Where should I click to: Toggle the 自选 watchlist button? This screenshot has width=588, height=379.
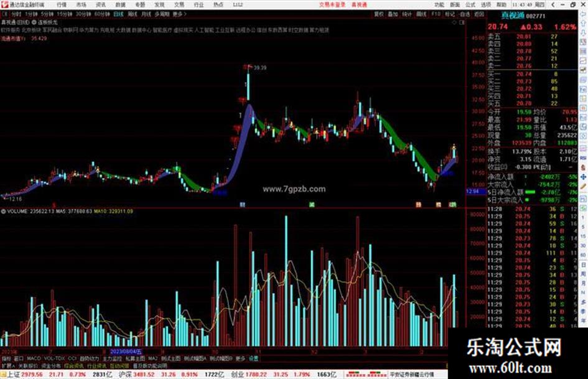click(465, 14)
